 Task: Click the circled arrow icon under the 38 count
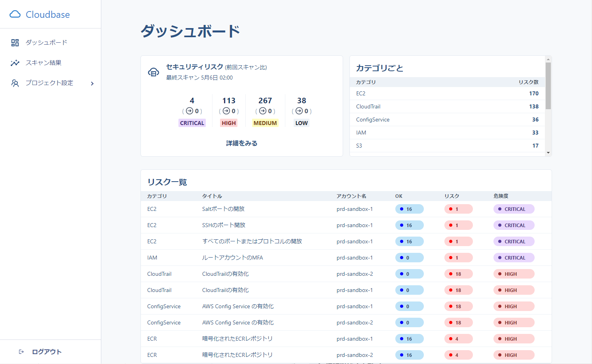[x=299, y=111]
